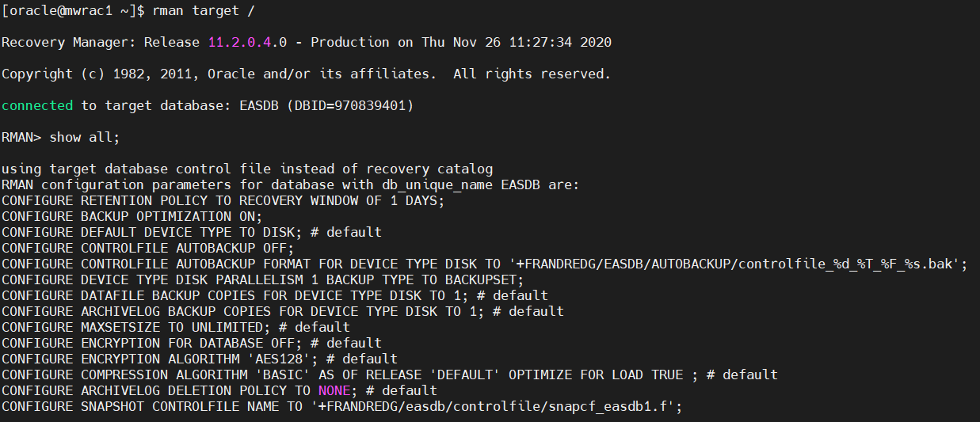Screen dimensions: 980x422
Task: Click the DBID value 970839401
Action: (x=369, y=105)
